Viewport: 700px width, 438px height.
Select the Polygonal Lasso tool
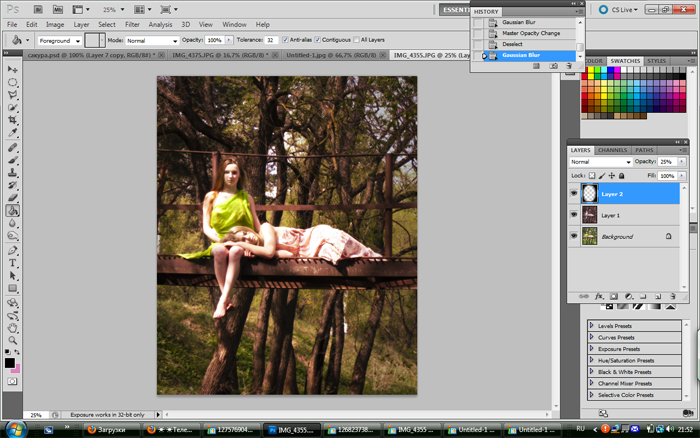pyautogui.click(x=12, y=95)
